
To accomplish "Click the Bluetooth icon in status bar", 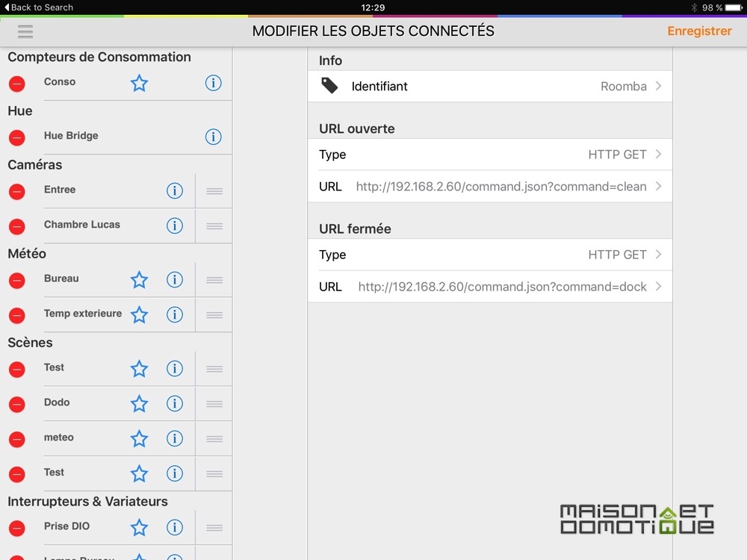I will [694, 7].
